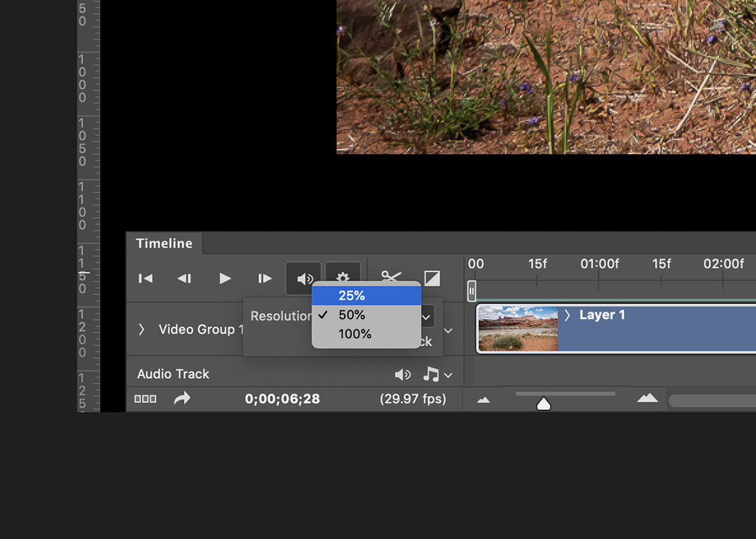This screenshot has width=756, height=539.
Task: Expand Layer 1 clip properties chevron
Action: [568, 315]
